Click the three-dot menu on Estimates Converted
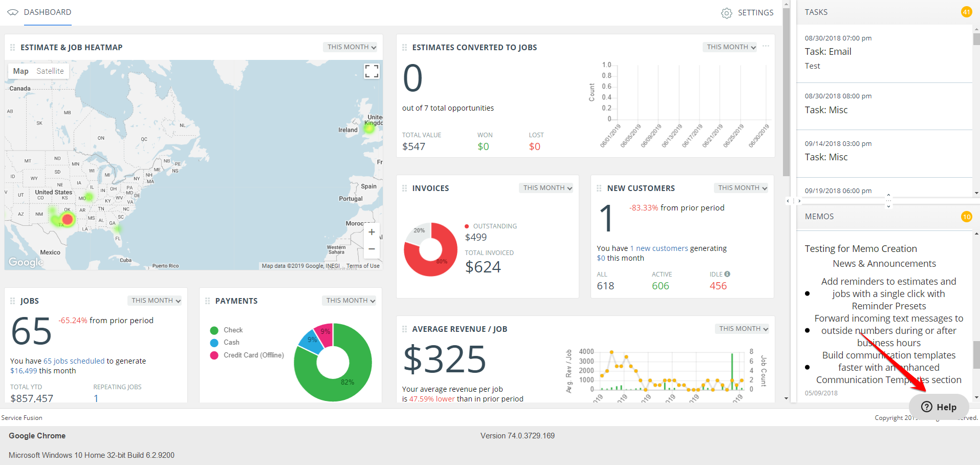Screen dimensions: 980x465 (x=766, y=47)
